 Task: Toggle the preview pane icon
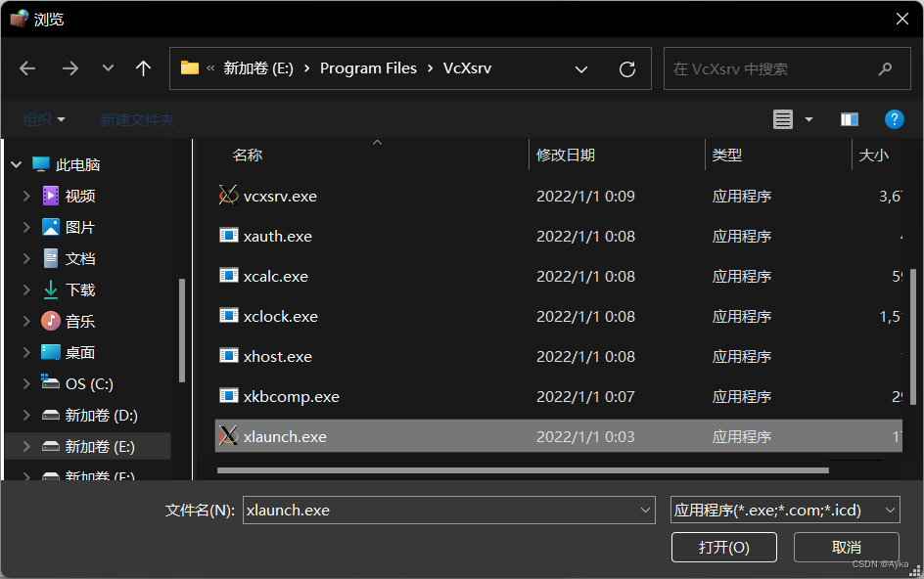[x=850, y=119]
